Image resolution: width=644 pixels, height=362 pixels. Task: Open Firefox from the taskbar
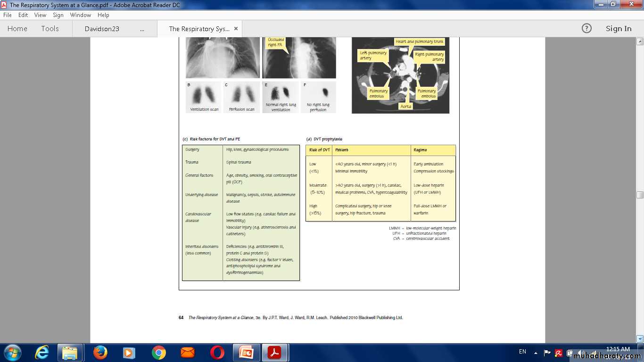(x=100, y=353)
